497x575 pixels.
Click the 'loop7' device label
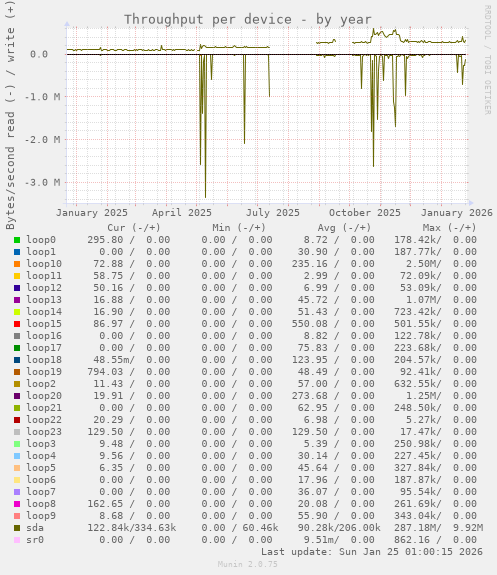tap(41, 492)
